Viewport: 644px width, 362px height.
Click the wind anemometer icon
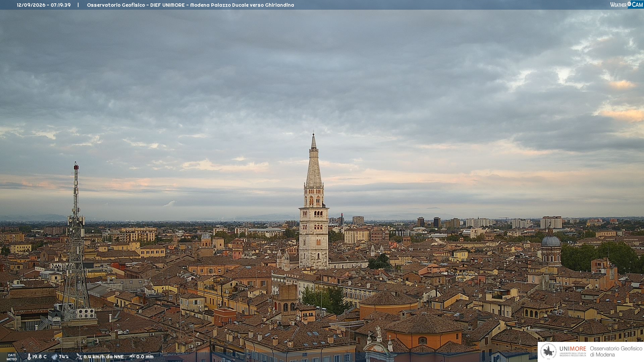coord(79,357)
